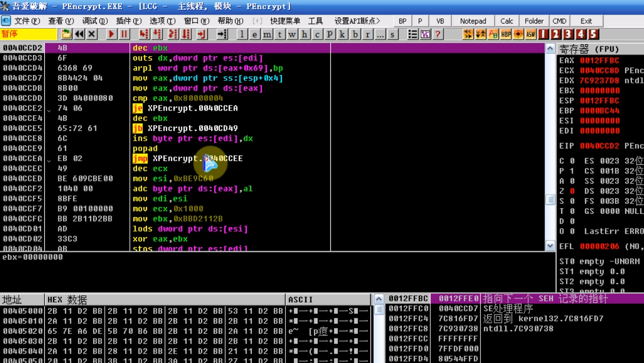
Task: Show Source with s button
Action: [393, 34]
